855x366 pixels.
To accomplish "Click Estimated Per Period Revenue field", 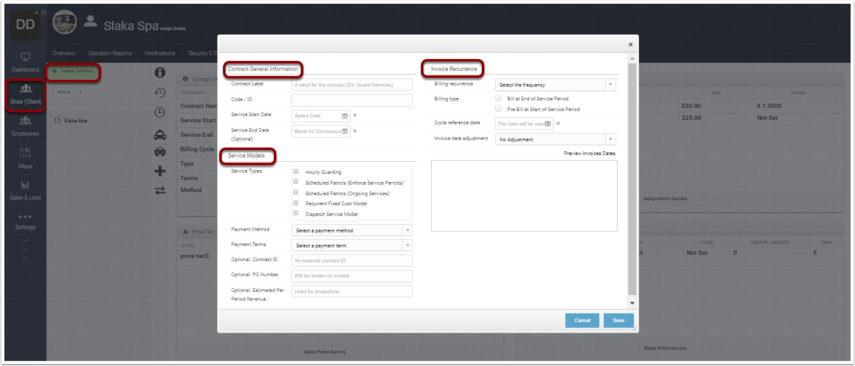I will coord(352,291).
